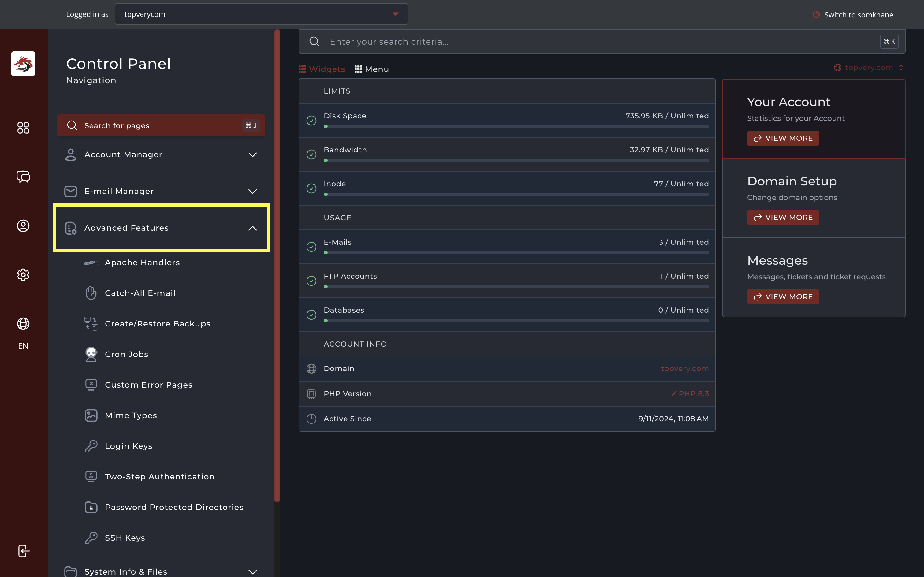Expand the E-mail Manager section

(252, 191)
